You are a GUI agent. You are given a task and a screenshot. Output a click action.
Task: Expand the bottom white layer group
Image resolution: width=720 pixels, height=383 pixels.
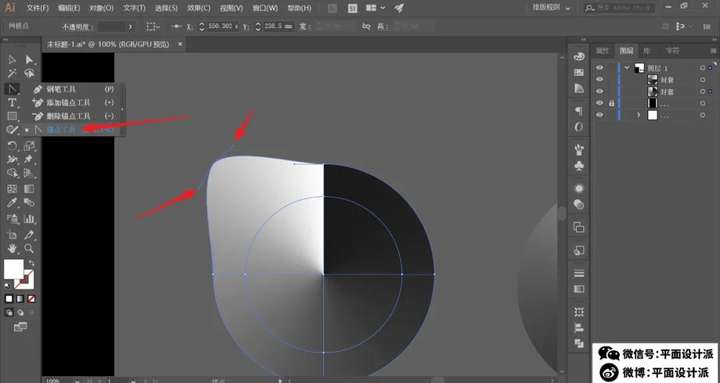click(638, 115)
